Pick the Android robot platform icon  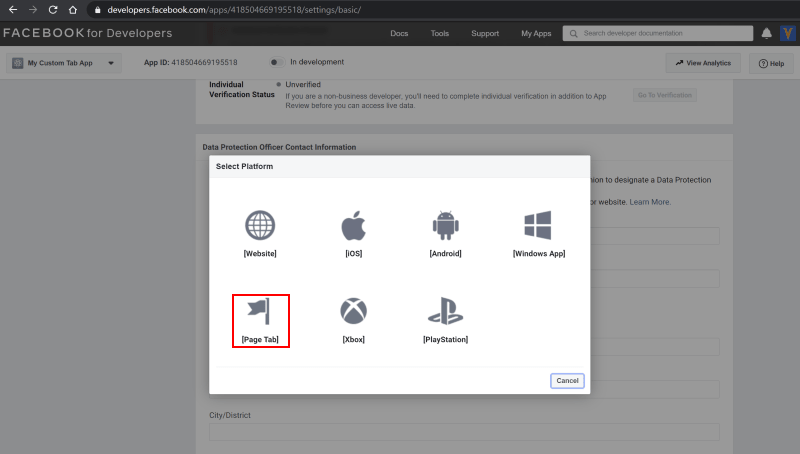tap(445, 225)
